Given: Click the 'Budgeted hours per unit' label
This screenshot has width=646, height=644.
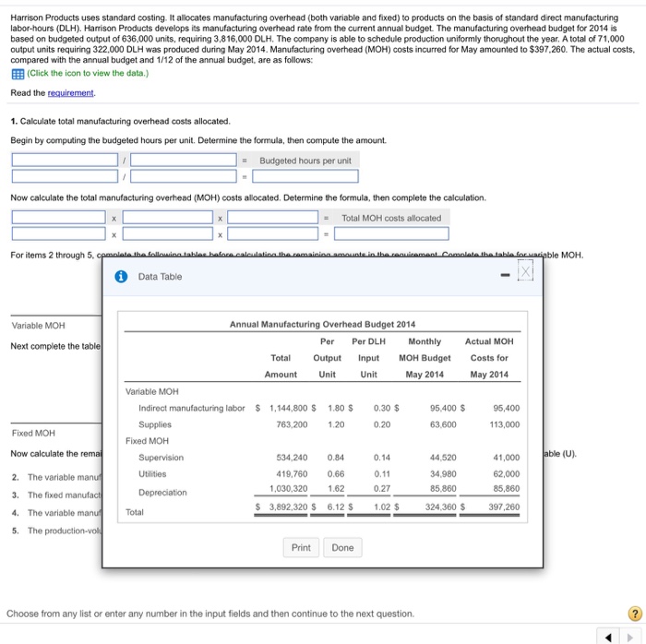Looking at the screenshot, I should pyautogui.click(x=305, y=161).
